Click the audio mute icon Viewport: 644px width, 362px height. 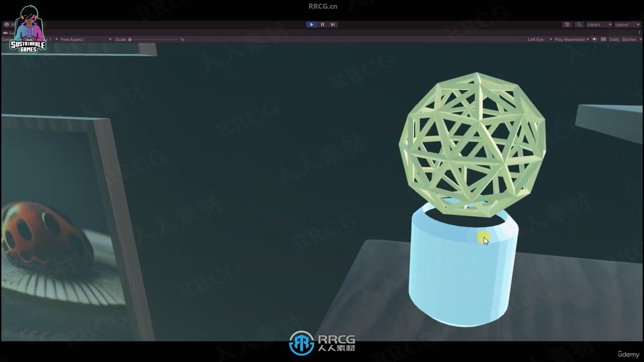tap(595, 39)
